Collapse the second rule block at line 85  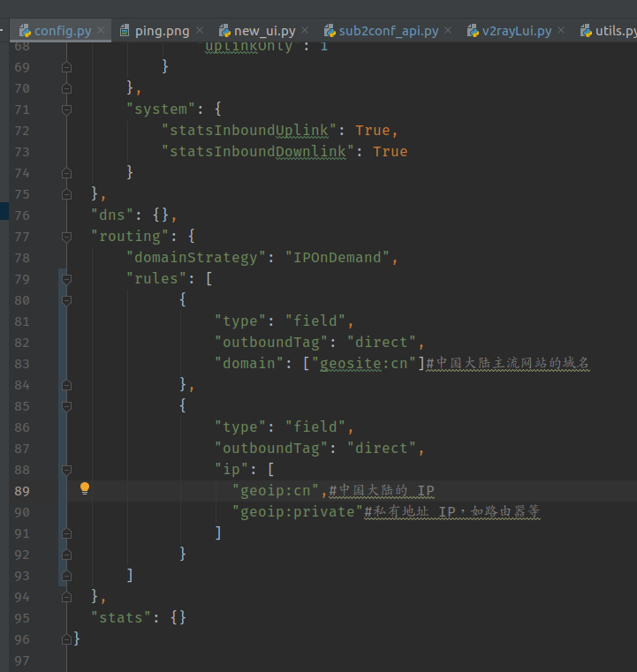(x=66, y=406)
